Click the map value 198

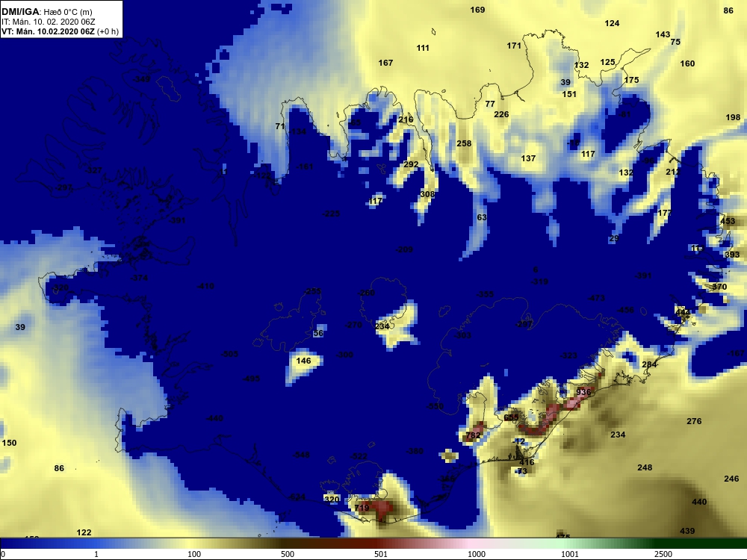[x=734, y=117]
